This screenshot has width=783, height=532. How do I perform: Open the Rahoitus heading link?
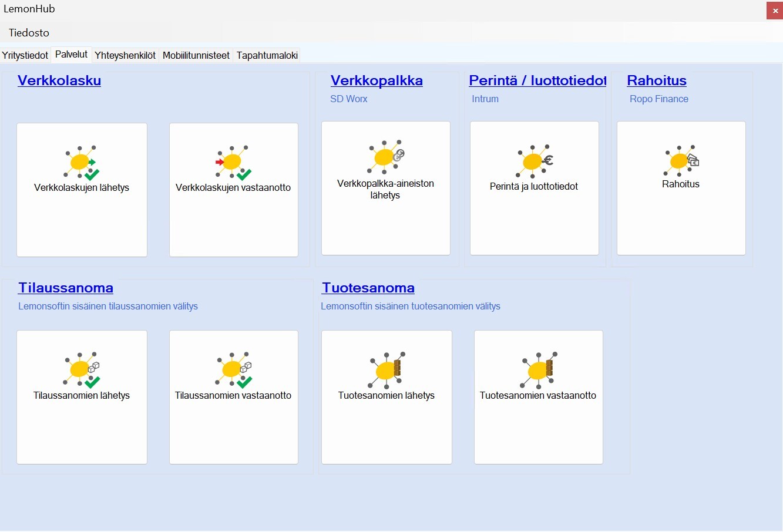[656, 80]
